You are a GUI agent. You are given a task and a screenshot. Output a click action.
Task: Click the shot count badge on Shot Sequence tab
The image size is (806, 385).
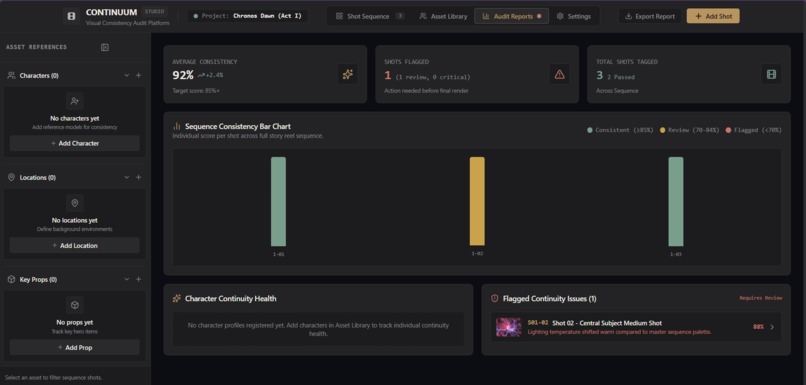tap(400, 16)
